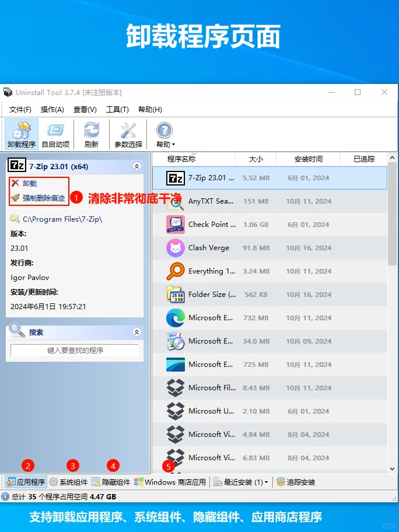The width and height of the screenshot is (399, 532).
Task: Click the broom force-removal icon
Action: click(15, 198)
